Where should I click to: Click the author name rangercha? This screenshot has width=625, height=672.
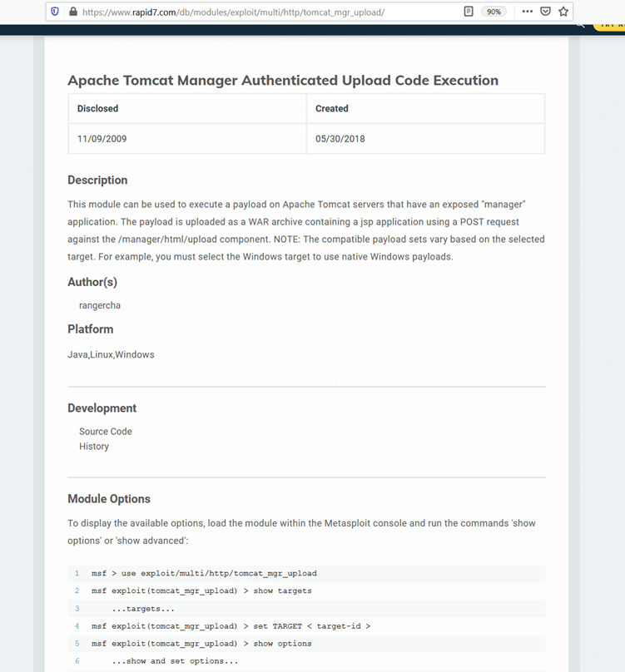[100, 305]
